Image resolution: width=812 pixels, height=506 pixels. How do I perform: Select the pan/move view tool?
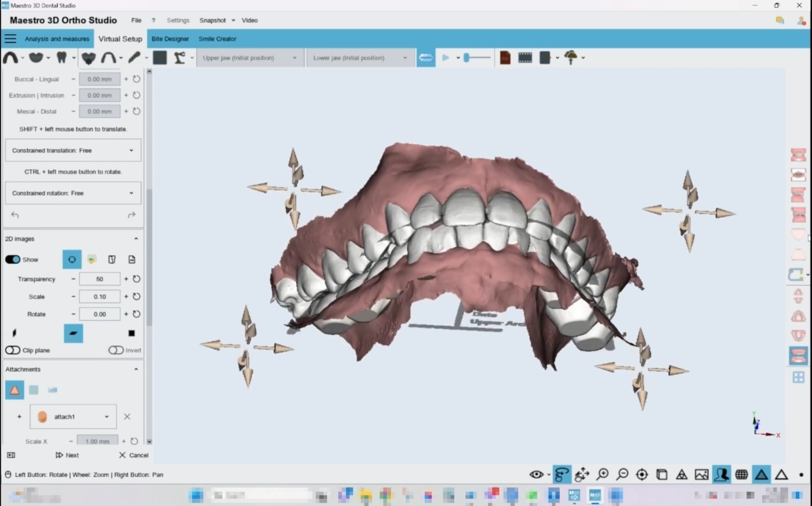click(x=582, y=475)
